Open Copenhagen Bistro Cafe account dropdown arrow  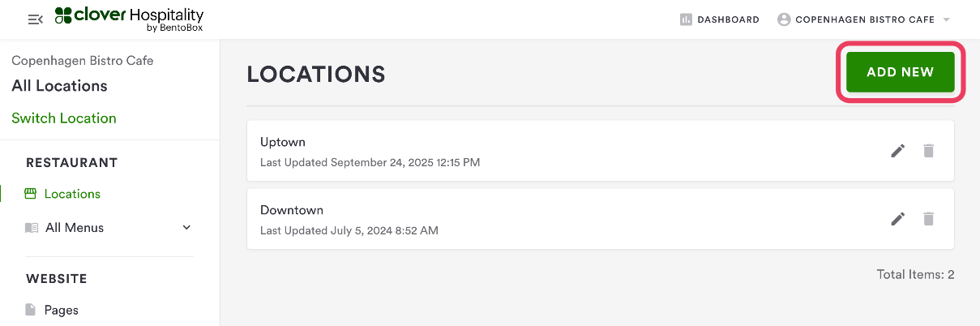946,19
